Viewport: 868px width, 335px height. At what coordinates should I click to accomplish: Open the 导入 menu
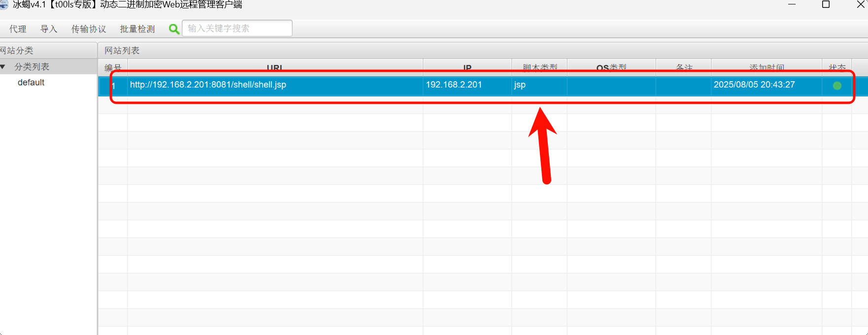[49, 29]
